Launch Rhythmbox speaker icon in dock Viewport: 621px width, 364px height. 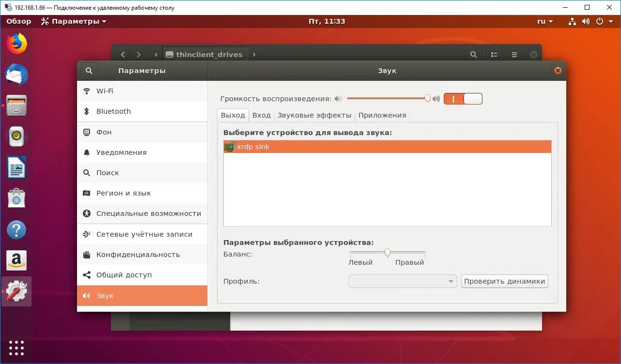(x=16, y=136)
